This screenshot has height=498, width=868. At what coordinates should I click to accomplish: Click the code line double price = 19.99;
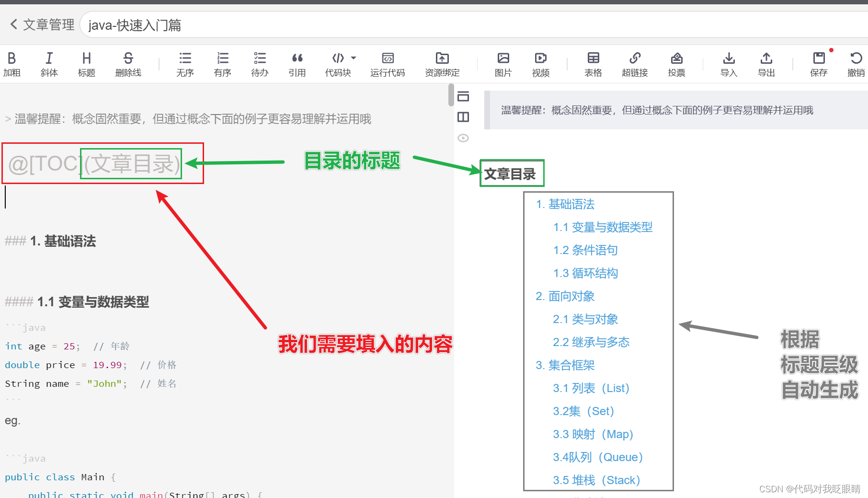click(91, 365)
